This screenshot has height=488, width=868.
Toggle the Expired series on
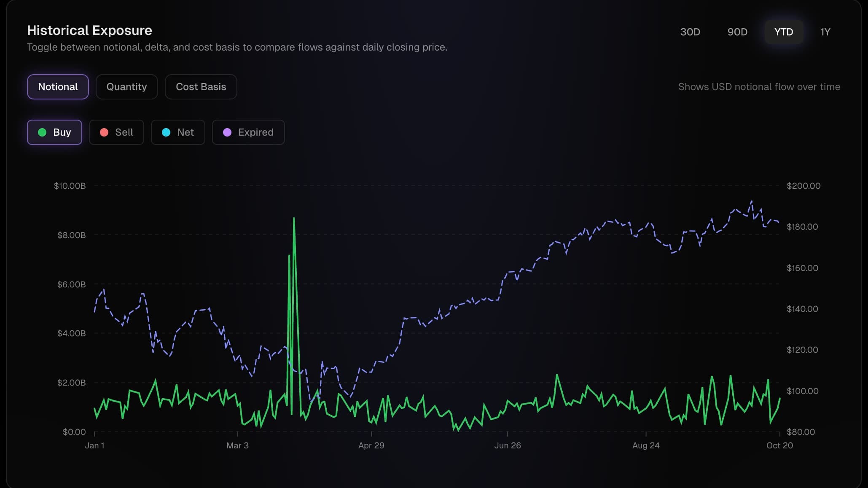[248, 132]
